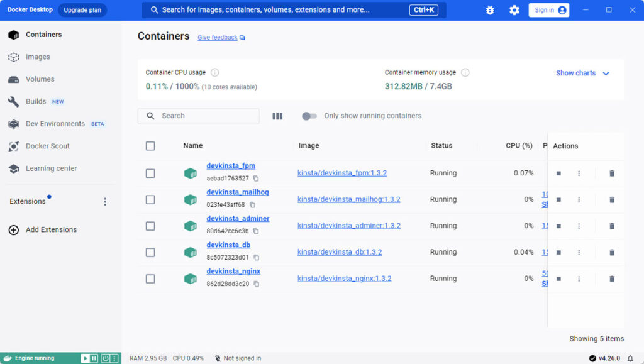This screenshot has width=644, height=364.
Task: Check the select-all containers checkbox
Action: 150,146
